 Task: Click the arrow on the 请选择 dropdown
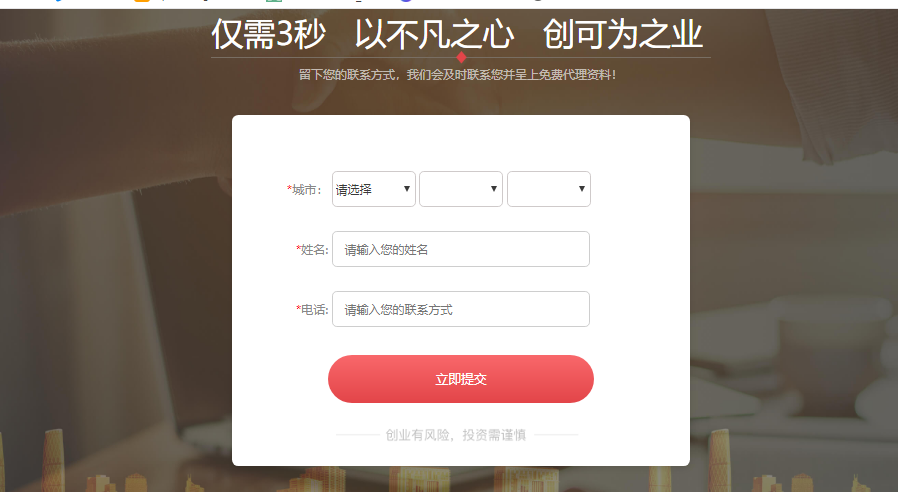(407, 189)
